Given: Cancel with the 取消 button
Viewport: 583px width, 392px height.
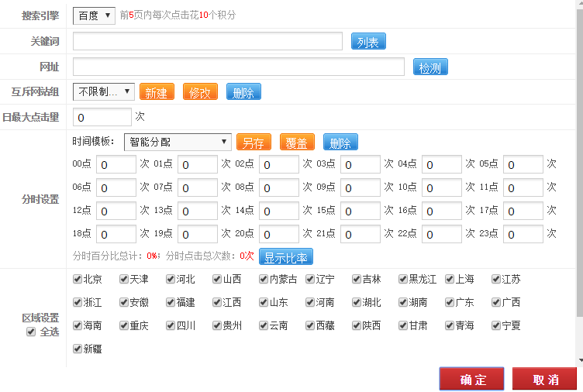Looking at the screenshot, I should coord(544,379).
